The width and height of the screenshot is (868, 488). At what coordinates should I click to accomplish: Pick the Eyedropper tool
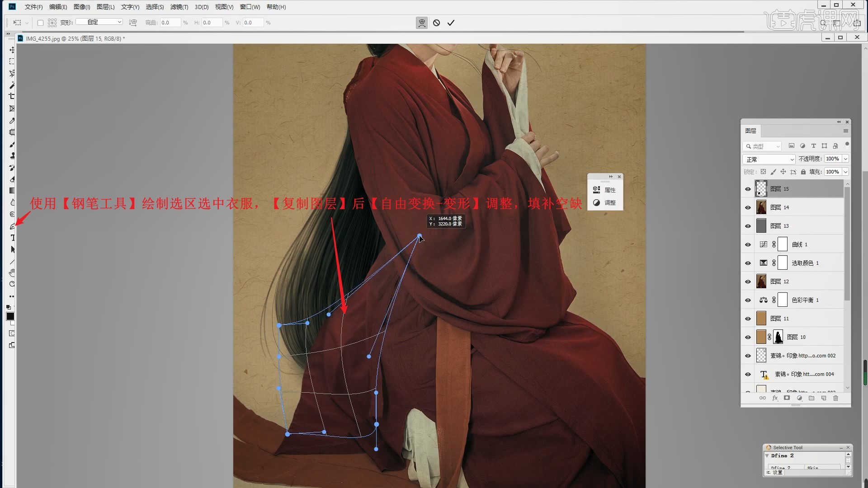click(x=12, y=121)
